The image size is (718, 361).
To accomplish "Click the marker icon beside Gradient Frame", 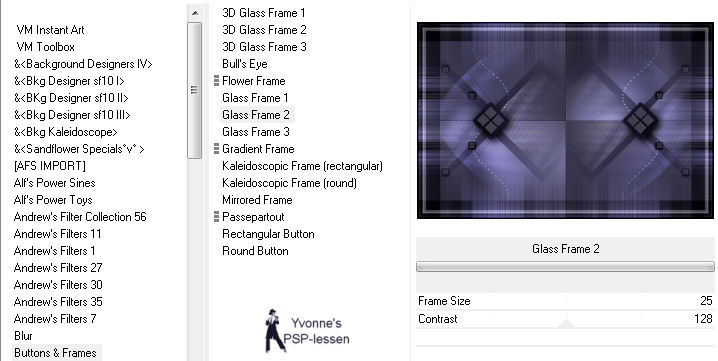I will 216,149.
